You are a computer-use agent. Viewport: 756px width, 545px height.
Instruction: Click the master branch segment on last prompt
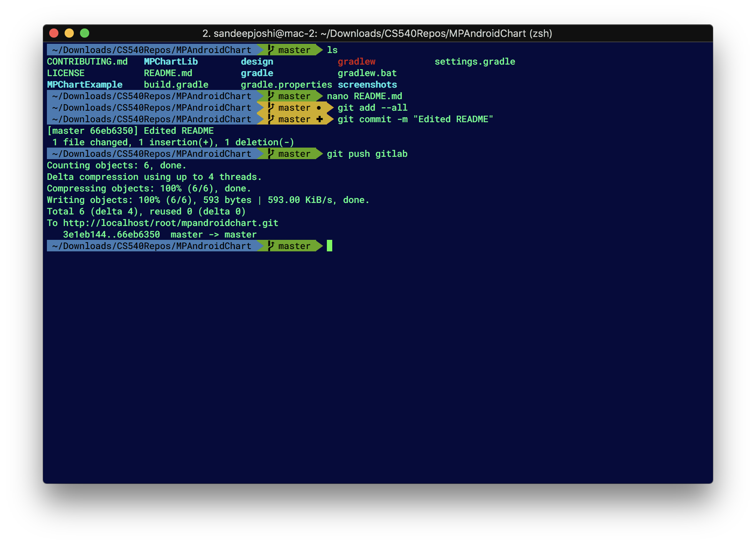291,246
